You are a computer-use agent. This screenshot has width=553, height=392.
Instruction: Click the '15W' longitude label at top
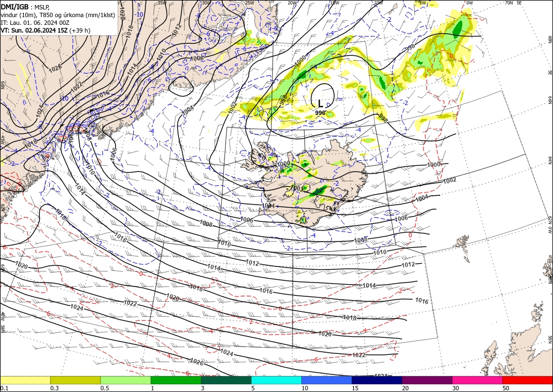[335, 3]
